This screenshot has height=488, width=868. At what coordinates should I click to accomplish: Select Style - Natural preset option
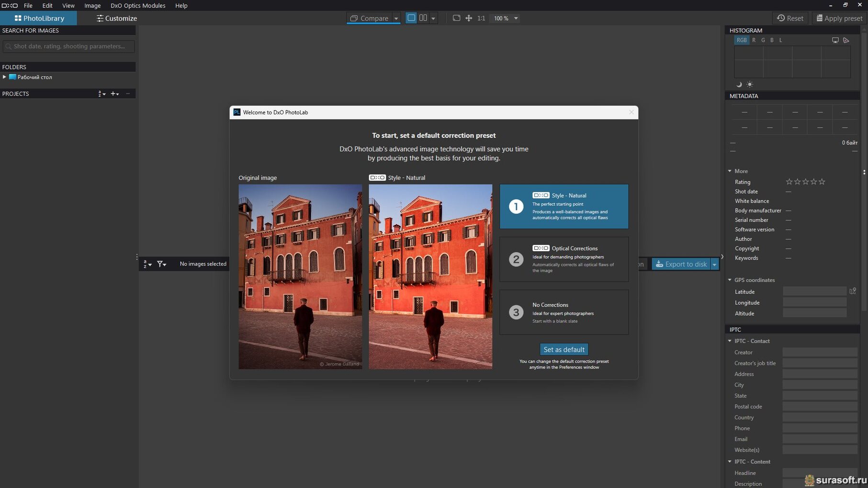point(564,206)
